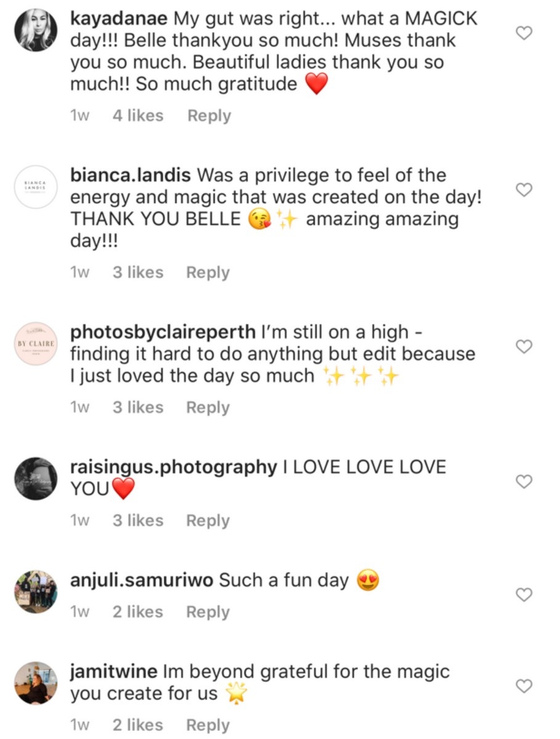
Task: Like the photosbyclaireperth comment
Action: [523, 347]
